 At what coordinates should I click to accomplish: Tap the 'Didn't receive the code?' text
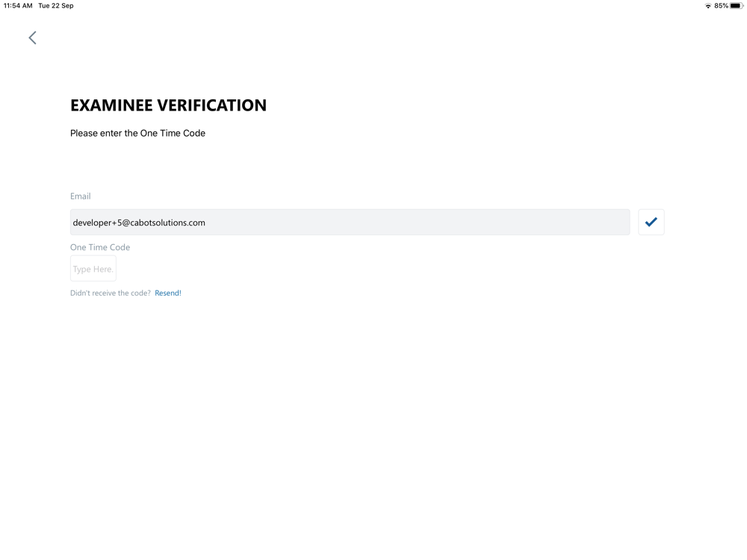(x=110, y=293)
